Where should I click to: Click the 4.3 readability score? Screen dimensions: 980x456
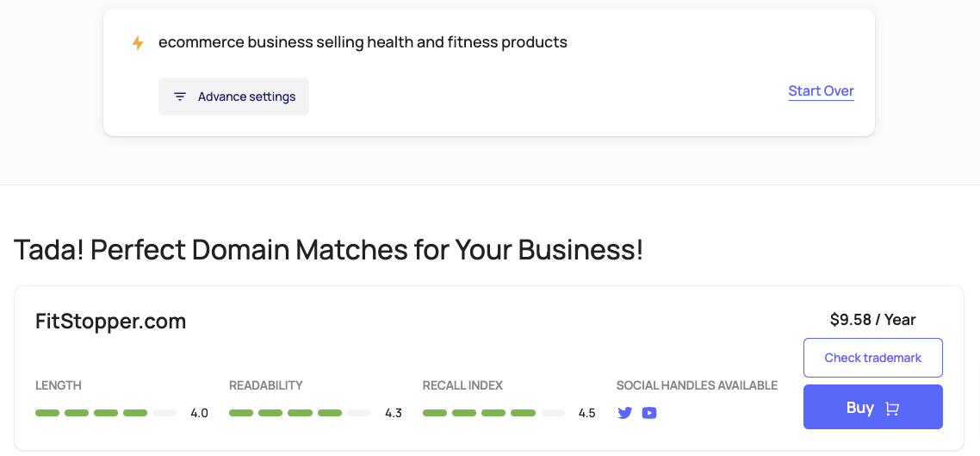394,413
